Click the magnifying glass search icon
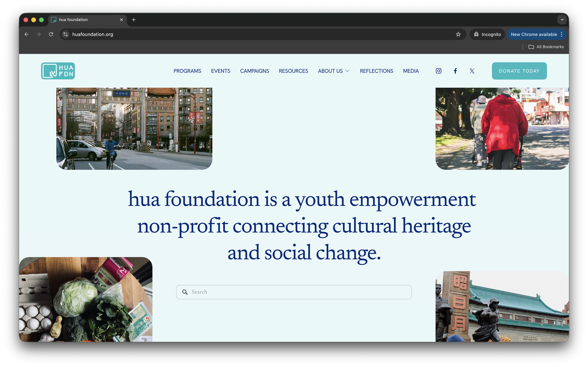Image resolution: width=588 pixels, height=367 pixels. pyautogui.click(x=185, y=292)
